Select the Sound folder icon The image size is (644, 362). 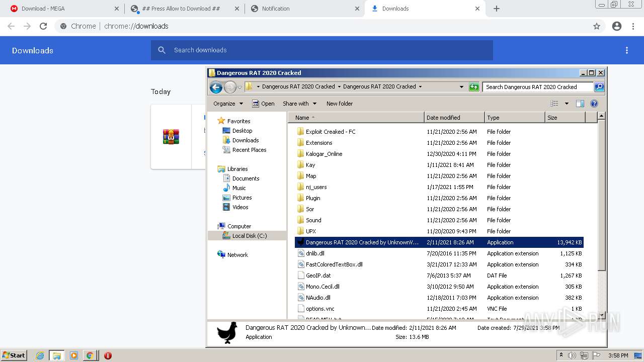(x=301, y=220)
